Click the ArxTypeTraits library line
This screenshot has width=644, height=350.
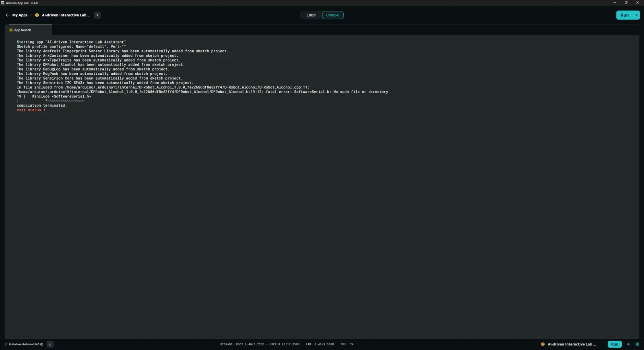[99, 60]
